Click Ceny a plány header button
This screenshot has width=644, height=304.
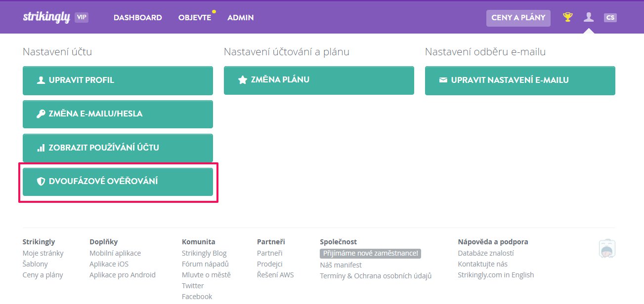(x=518, y=18)
